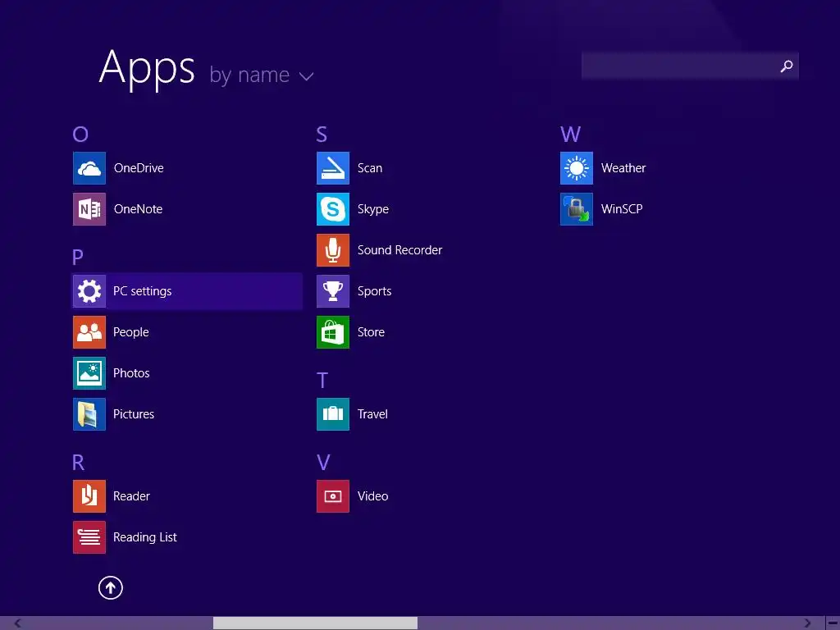
Task: Launch the Scan app icon
Action: [x=333, y=168]
